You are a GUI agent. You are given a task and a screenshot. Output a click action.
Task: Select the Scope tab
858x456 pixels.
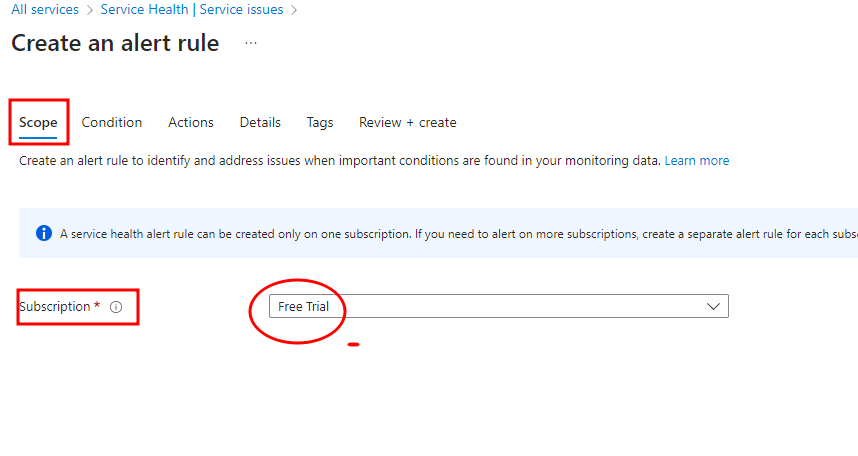[38, 122]
